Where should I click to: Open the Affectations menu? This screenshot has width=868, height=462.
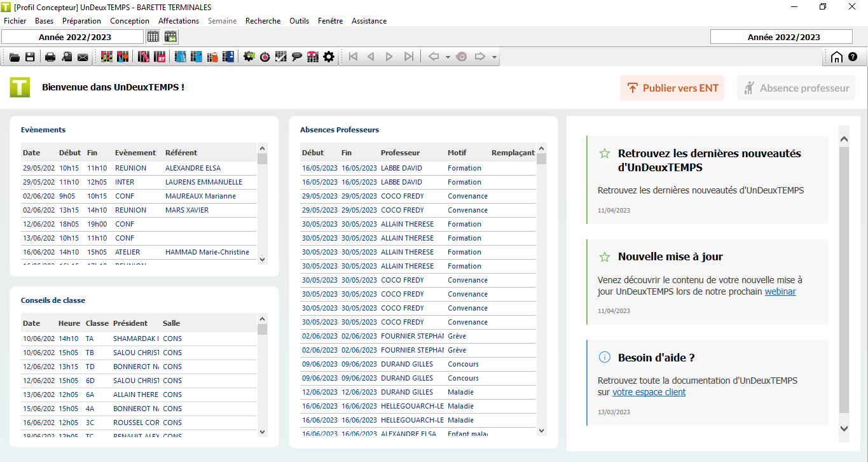click(179, 21)
